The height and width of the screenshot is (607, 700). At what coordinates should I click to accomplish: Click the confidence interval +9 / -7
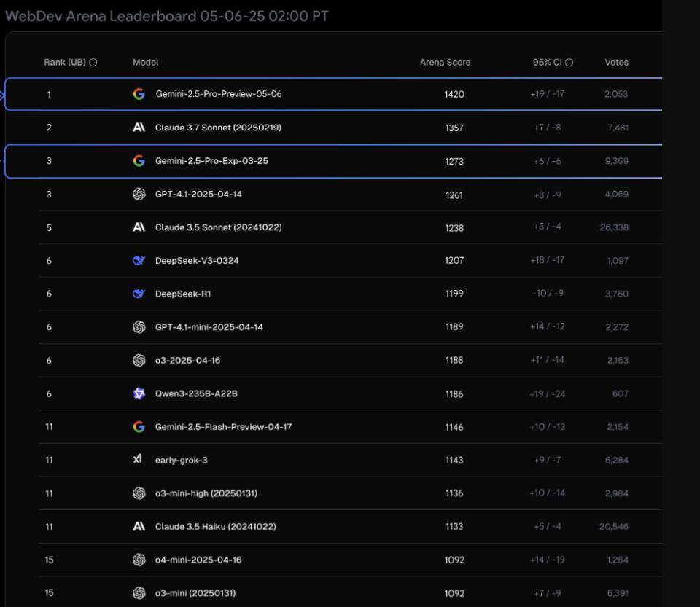point(548,460)
